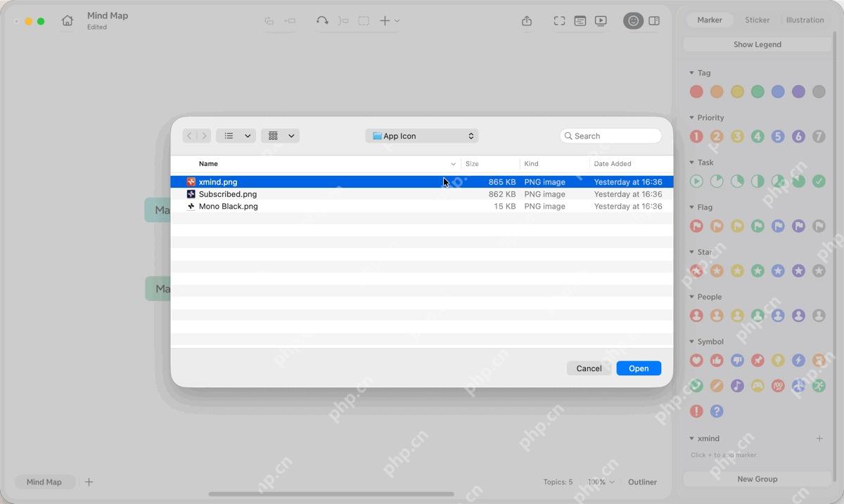
Task: Go to Xmind home via house icon
Action: 68,21
